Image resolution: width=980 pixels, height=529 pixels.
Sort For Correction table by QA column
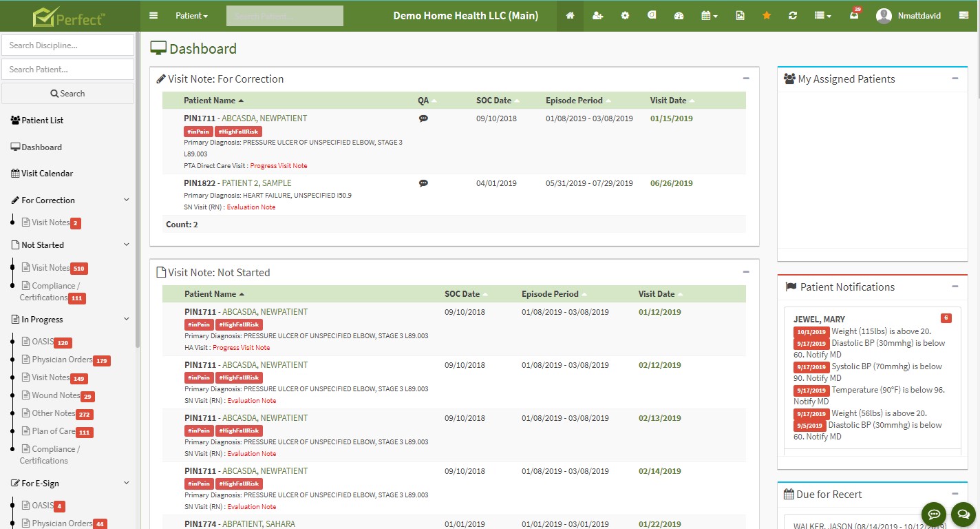coord(427,101)
